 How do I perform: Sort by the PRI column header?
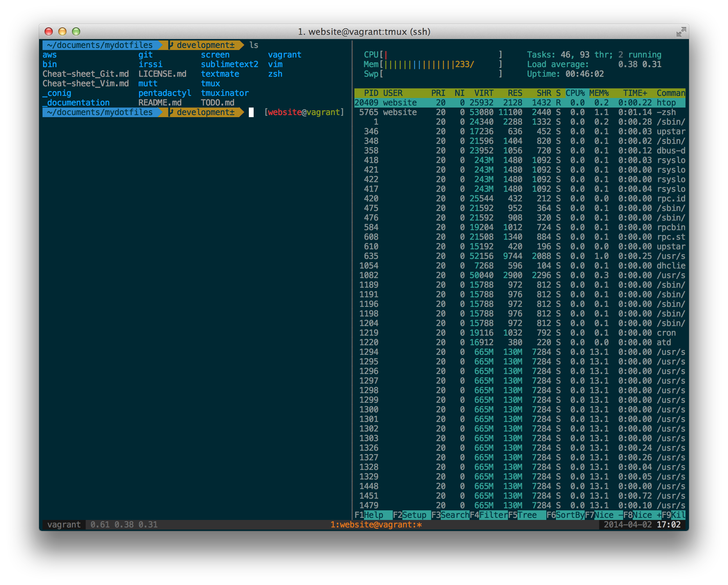(x=438, y=93)
